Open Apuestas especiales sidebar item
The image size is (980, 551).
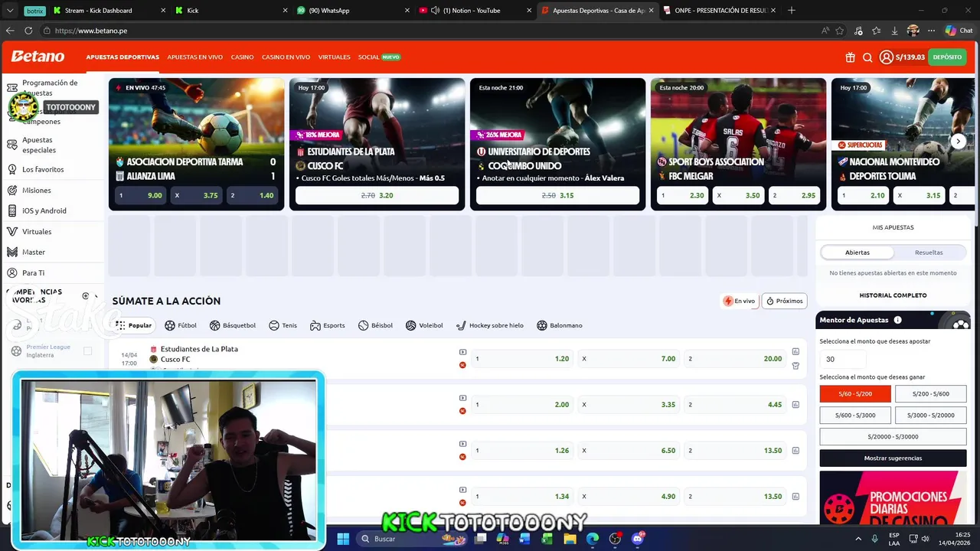point(38,145)
